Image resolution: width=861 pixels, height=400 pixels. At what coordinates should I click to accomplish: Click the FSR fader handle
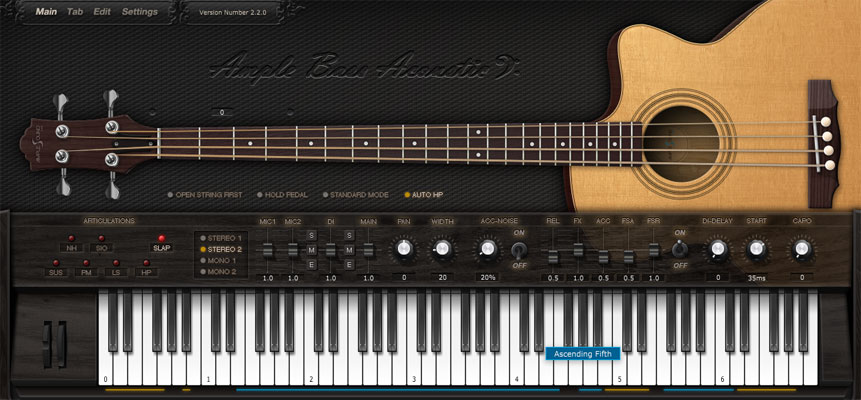coord(654,250)
